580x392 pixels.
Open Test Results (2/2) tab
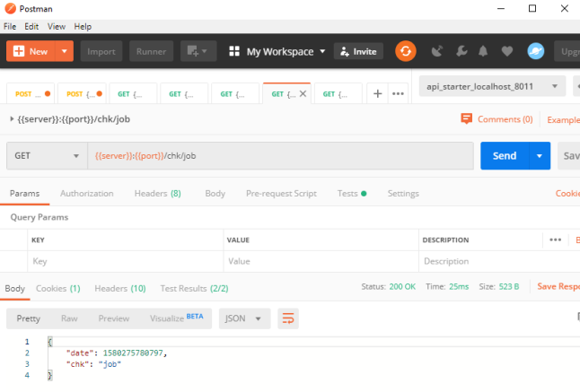coord(194,289)
